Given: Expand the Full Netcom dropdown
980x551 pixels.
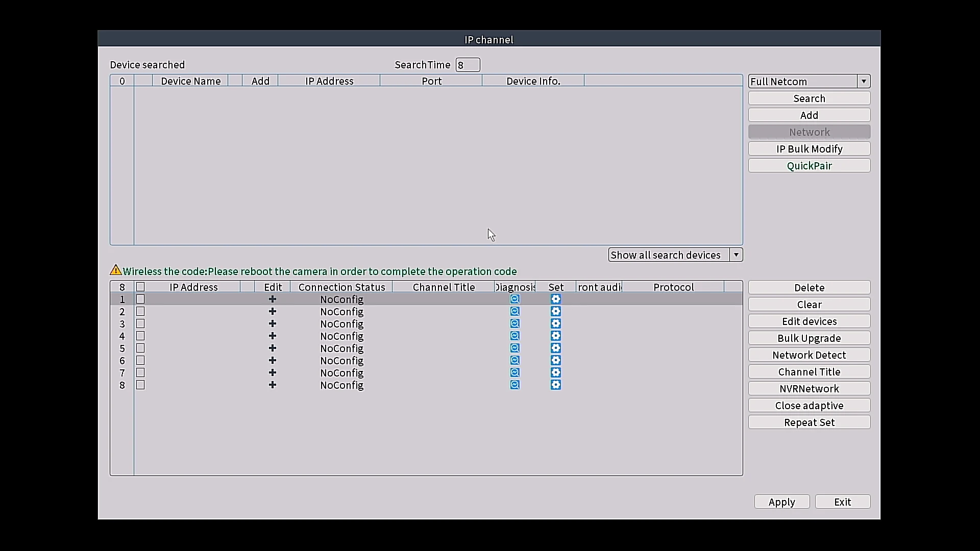Looking at the screenshot, I should click(x=864, y=82).
